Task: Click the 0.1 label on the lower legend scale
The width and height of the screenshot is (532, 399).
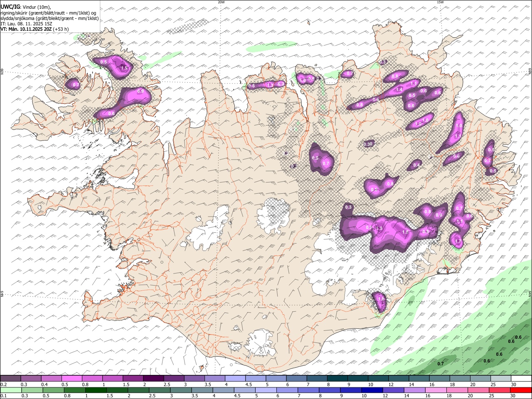Action: click(x=4, y=396)
